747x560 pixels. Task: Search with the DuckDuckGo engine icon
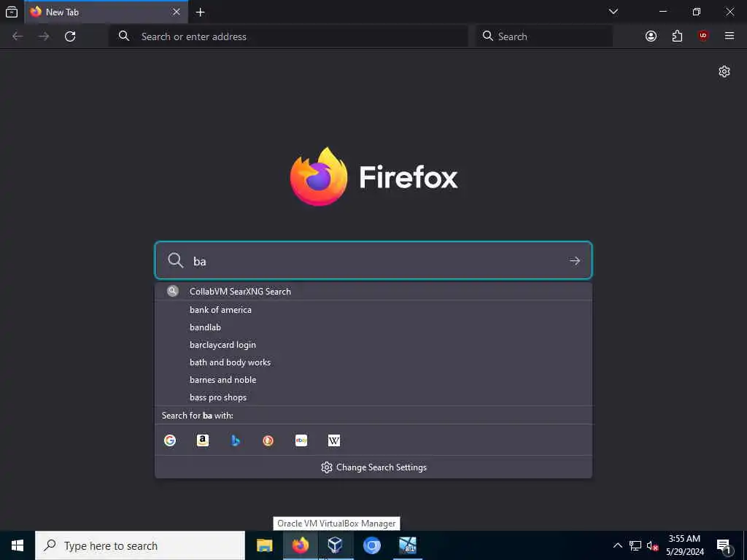(x=268, y=440)
